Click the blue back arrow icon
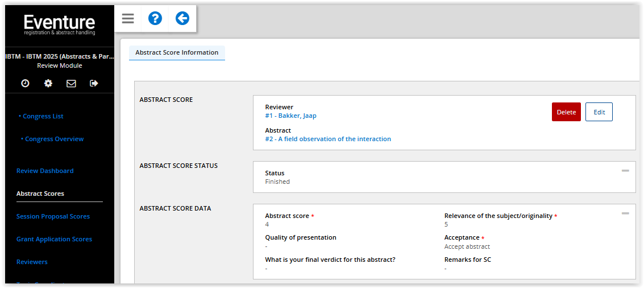 182,19
